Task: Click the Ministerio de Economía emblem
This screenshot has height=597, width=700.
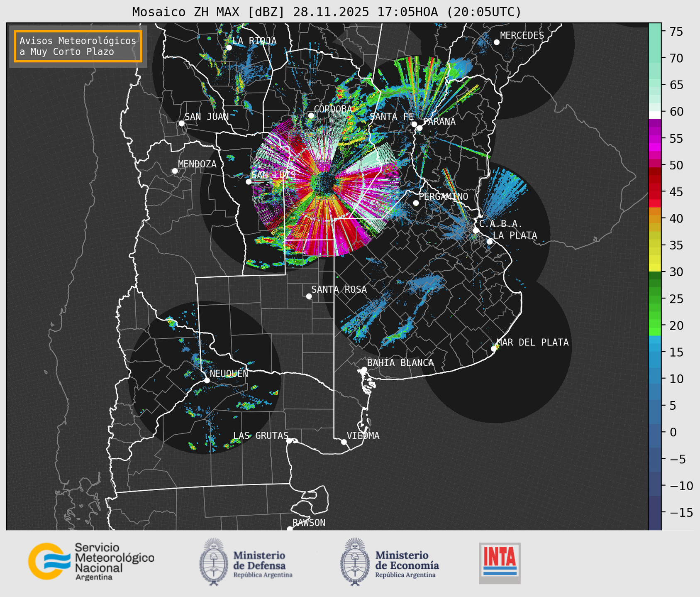Action: pyautogui.click(x=355, y=562)
